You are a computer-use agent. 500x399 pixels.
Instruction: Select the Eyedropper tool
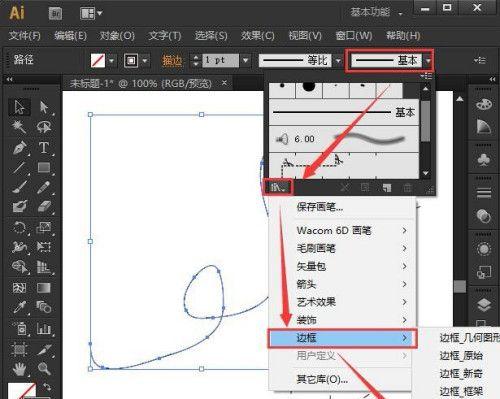[x=19, y=307]
